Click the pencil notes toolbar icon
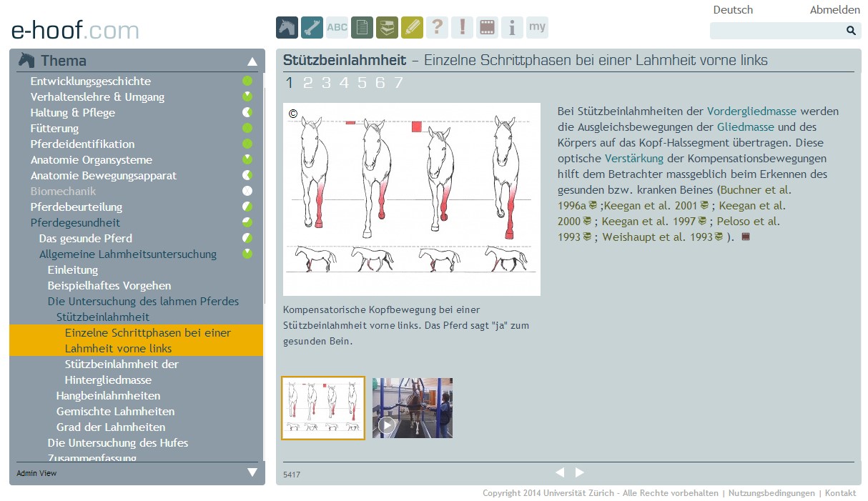 point(412,27)
